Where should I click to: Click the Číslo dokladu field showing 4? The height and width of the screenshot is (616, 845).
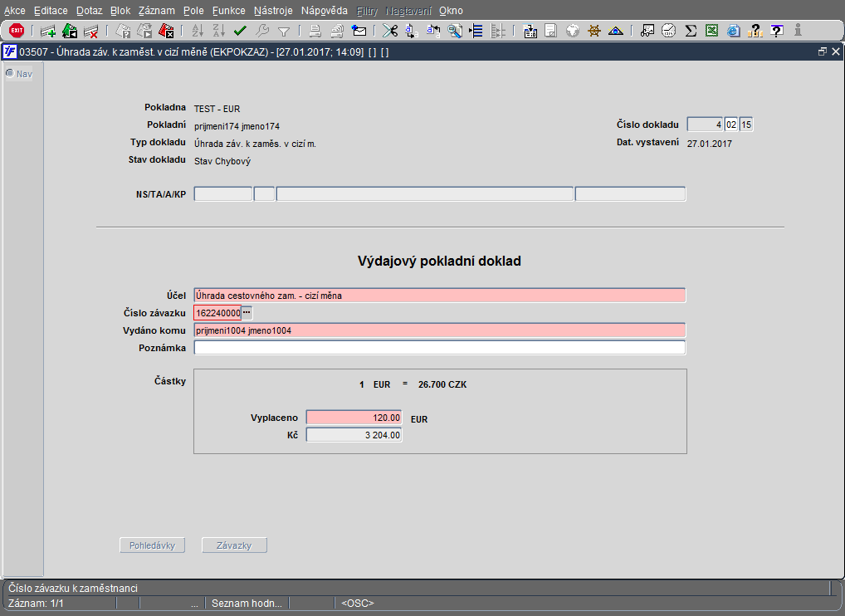point(705,125)
